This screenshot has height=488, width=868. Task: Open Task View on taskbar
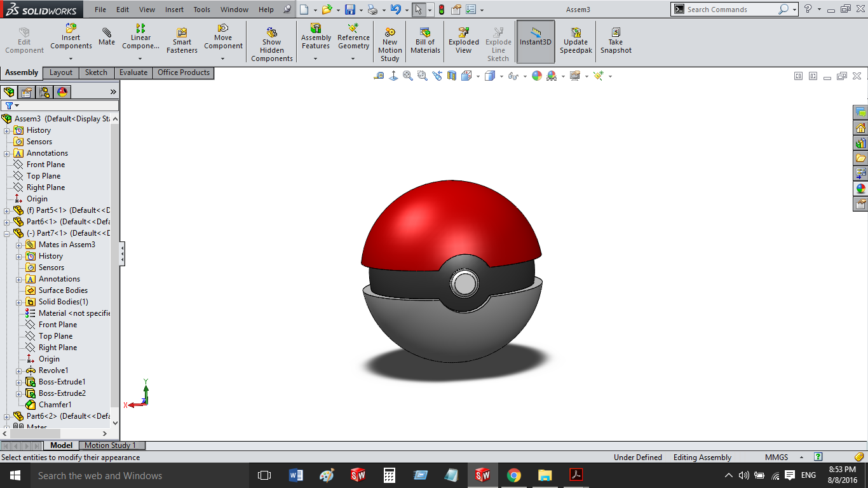[264, 475]
